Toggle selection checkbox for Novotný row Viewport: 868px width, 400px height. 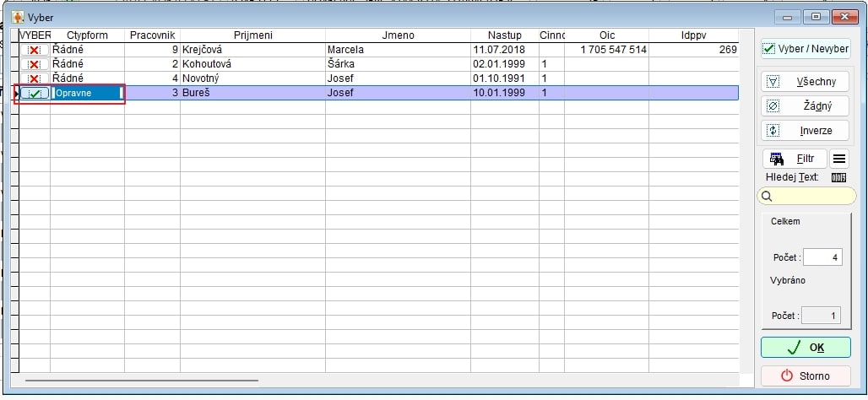(34, 78)
